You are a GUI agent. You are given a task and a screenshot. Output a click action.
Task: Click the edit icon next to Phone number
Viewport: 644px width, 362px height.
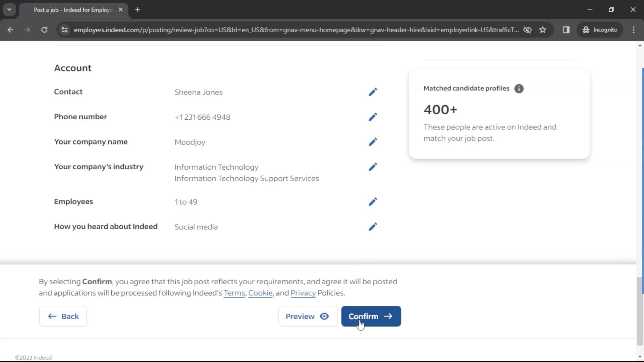point(373,117)
